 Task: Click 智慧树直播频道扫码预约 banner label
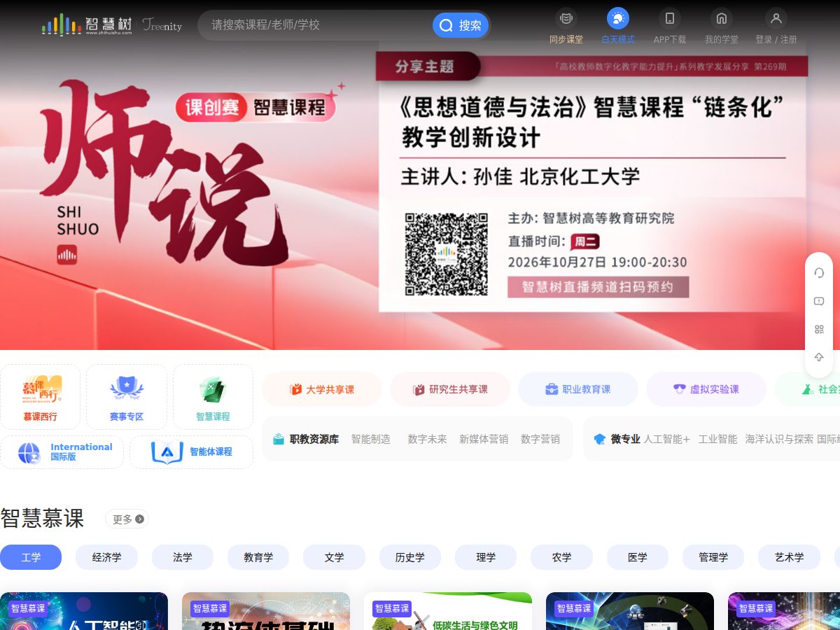(598, 287)
